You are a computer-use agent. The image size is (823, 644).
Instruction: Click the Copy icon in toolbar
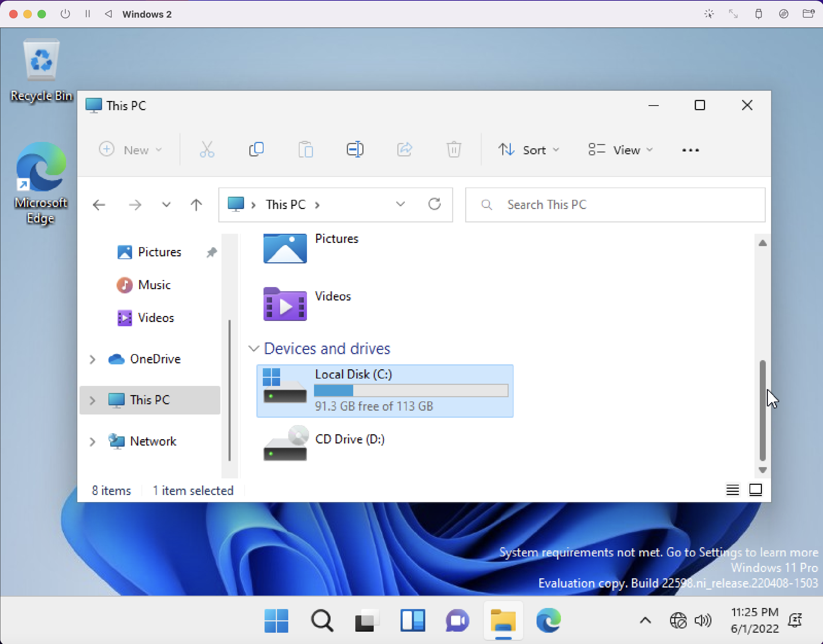tap(256, 150)
